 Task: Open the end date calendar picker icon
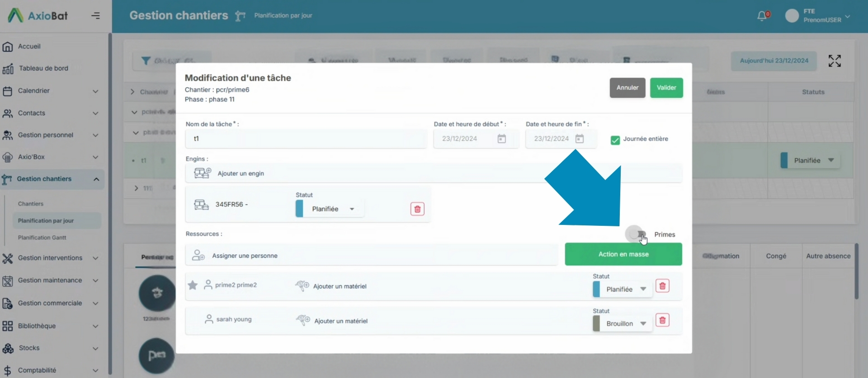coord(579,139)
